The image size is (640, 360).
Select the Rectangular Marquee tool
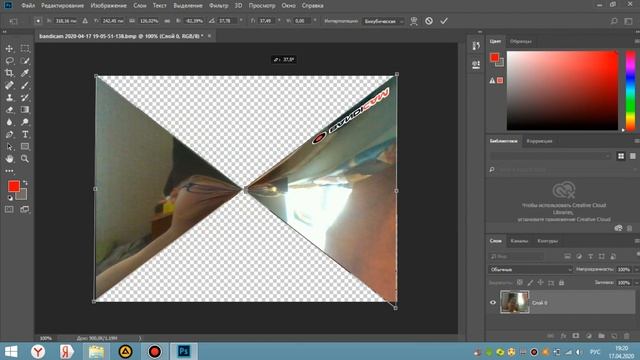25,49
